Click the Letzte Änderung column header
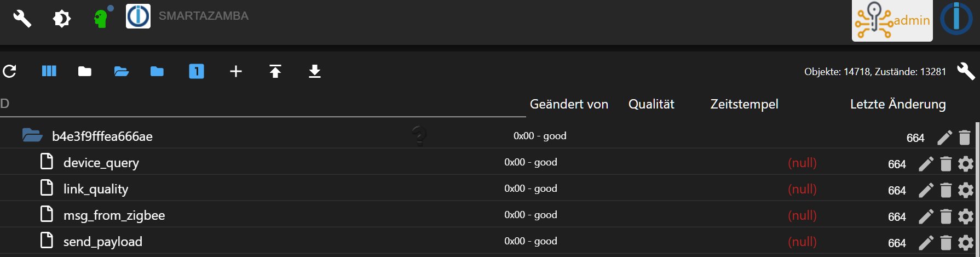Image resolution: width=980 pixels, height=257 pixels. [897, 104]
